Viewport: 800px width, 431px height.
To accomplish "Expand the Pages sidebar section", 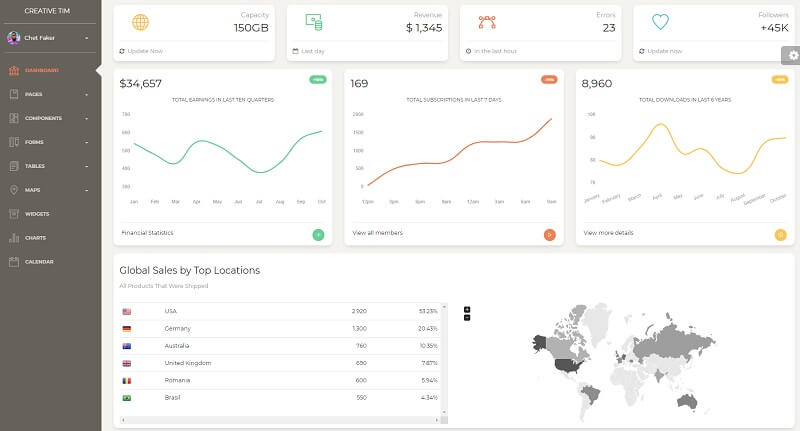I will click(x=48, y=94).
